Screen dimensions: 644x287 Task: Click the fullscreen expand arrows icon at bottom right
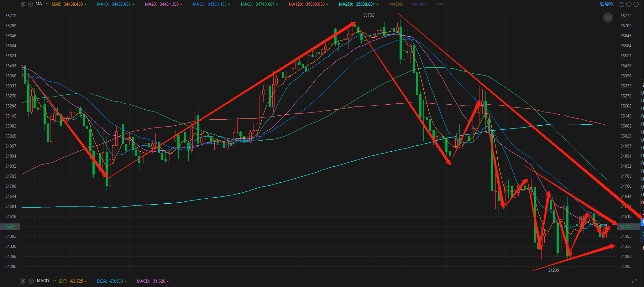[x=634, y=281]
